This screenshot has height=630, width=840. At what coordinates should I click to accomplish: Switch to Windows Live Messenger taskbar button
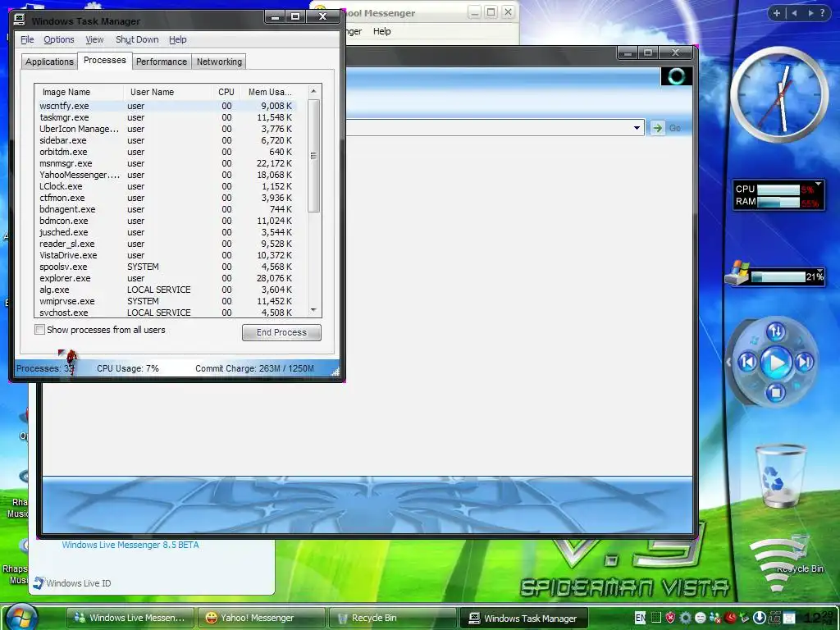[x=130, y=618]
